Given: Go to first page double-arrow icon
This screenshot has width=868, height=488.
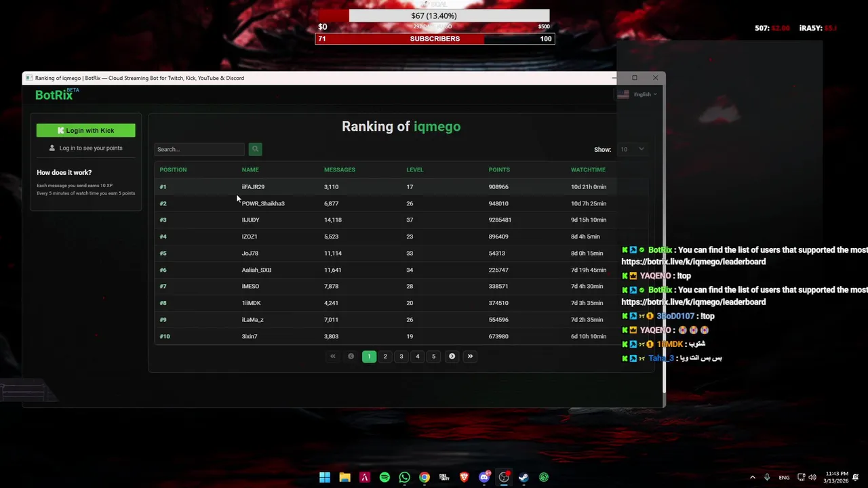Looking at the screenshot, I should 332,357.
